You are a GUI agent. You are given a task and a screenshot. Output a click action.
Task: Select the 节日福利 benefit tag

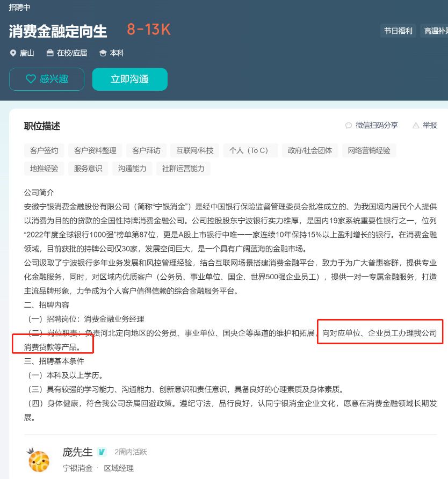point(398,31)
